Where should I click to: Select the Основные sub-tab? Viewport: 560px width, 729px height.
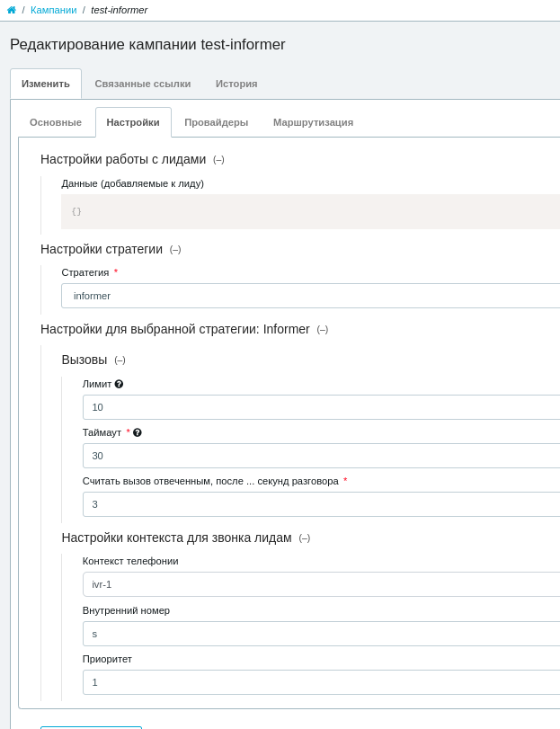56,122
